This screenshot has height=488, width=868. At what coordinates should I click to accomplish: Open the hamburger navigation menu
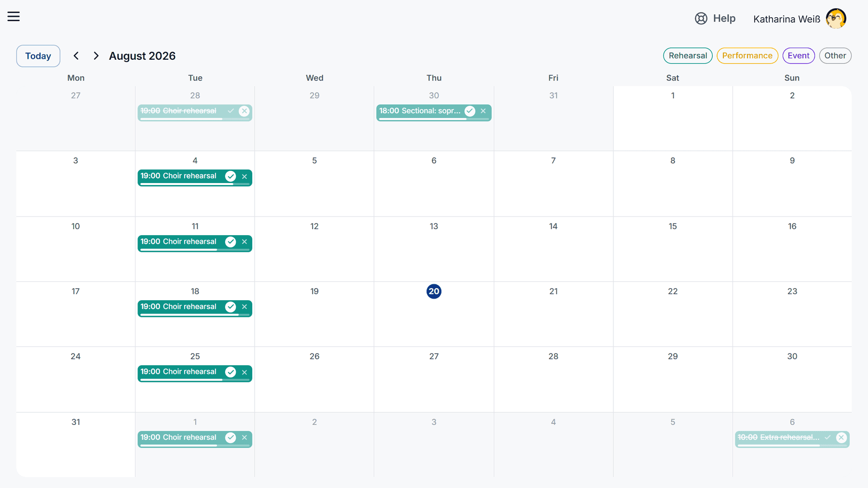coord(14,16)
